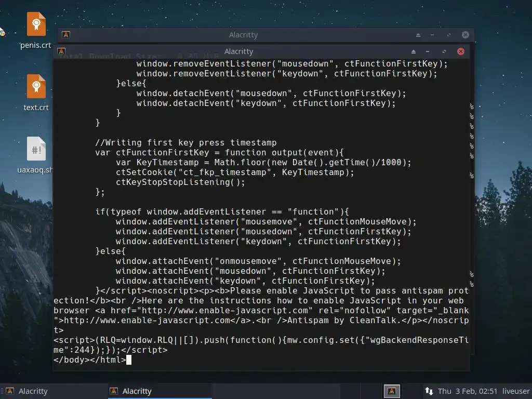Click the 'if(typeof window.addEventListener' line
Screen dimensions: 532x399
coord(222,212)
